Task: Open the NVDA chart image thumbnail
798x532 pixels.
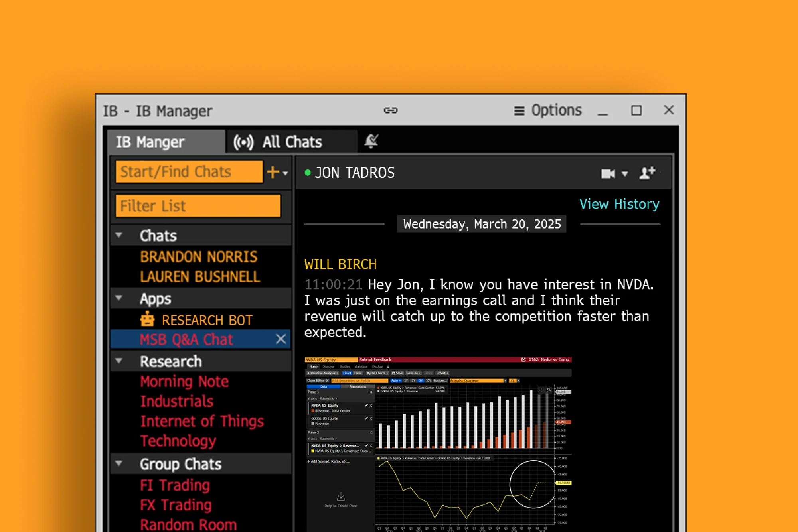Action: [x=438, y=443]
